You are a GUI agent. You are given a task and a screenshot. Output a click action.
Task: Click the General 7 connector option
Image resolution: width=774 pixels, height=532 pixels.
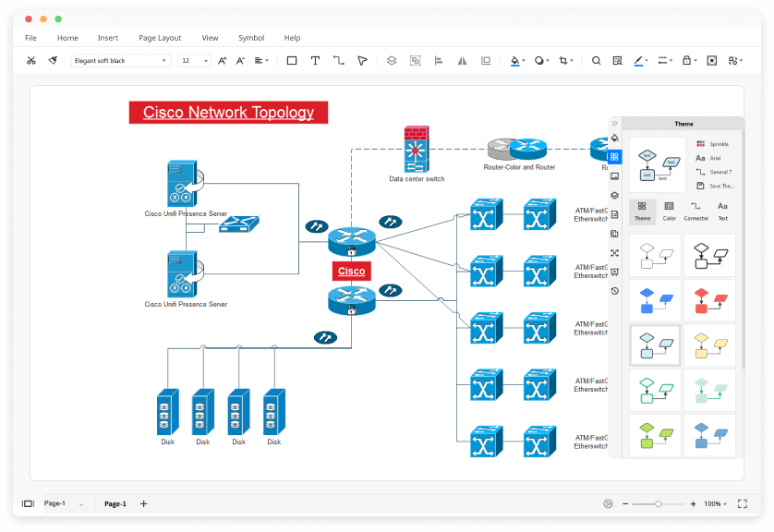(714, 172)
